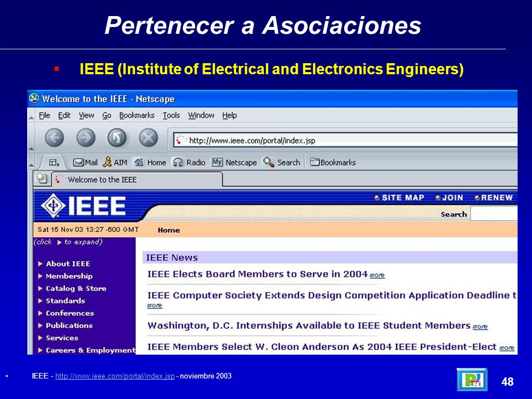The width and height of the screenshot is (532, 399).
Task: Open more for W. Cleon Anderson news
Action: click(x=507, y=348)
